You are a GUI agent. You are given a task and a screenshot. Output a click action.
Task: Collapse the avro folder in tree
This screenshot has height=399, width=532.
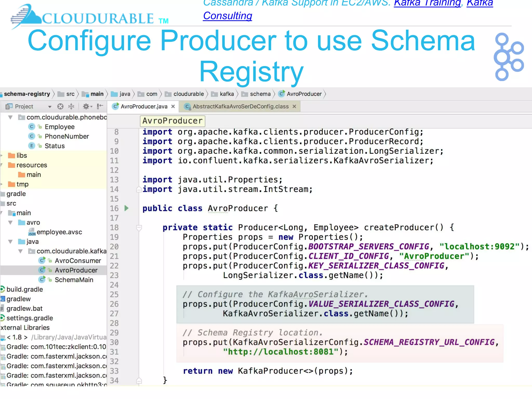point(10,223)
